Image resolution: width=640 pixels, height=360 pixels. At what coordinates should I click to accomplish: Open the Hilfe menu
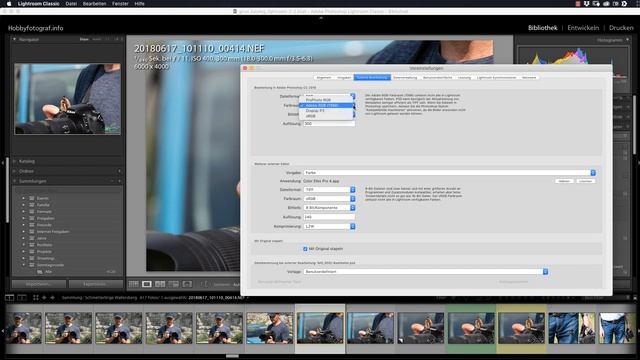139,4
